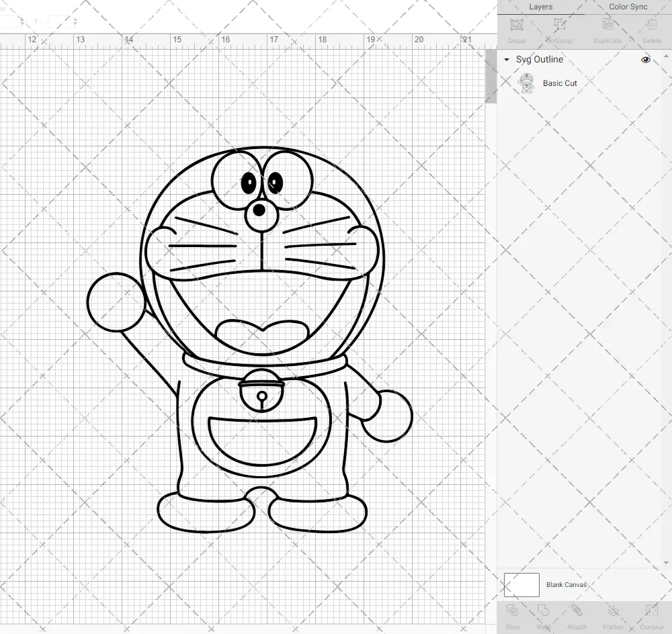Open the Color Sync tab
Screen dimensions: 672x634
click(628, 7)
